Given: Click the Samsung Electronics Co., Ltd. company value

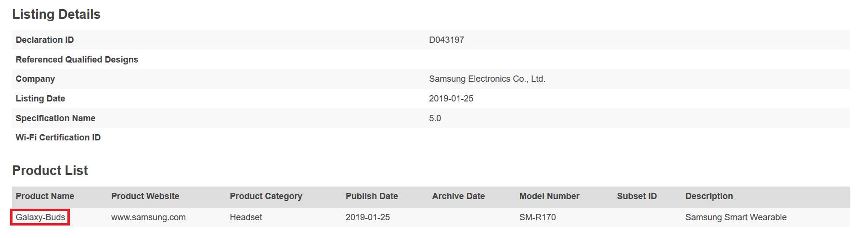Looking at the screenshot, I should tap(487, 79).
